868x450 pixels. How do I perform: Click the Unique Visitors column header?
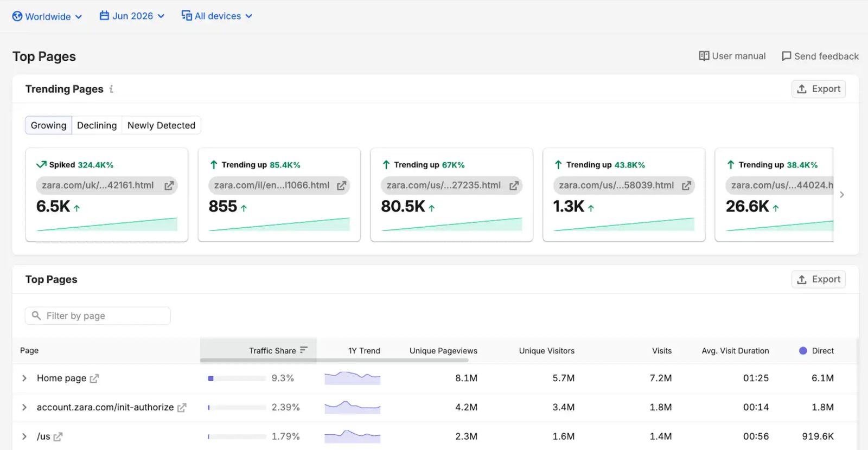(x=546, y=351)
